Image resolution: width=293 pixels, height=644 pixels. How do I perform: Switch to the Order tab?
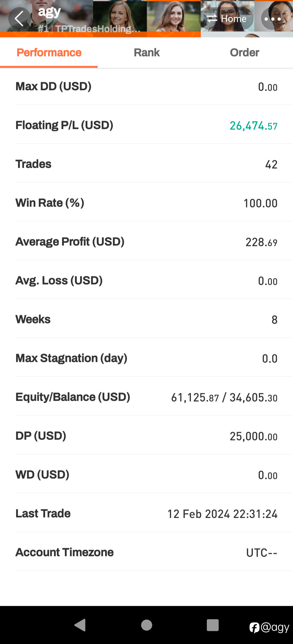[244, 53]
